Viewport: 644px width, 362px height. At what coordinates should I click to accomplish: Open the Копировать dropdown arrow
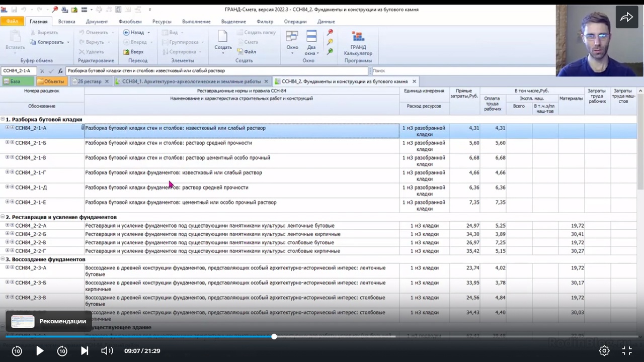[68, 42]
